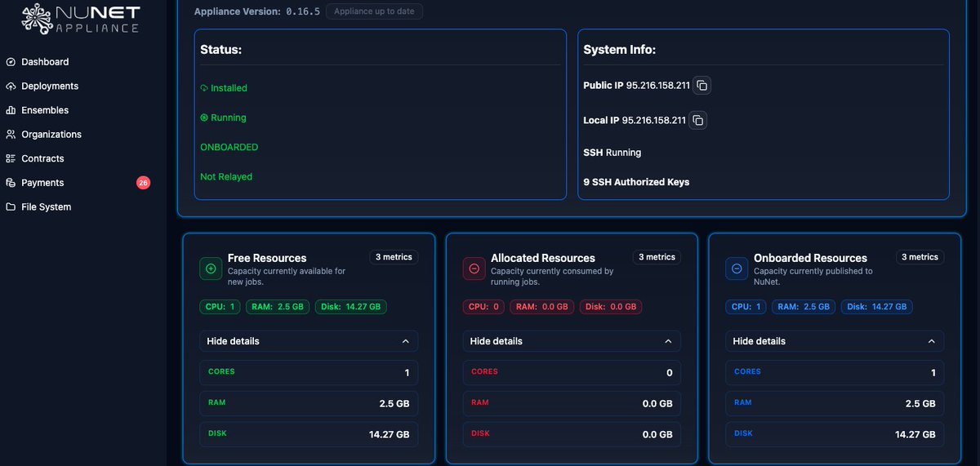The image size is (980, 466).
Task: Click the Running status icon
Action: click(x=204, y=118)
